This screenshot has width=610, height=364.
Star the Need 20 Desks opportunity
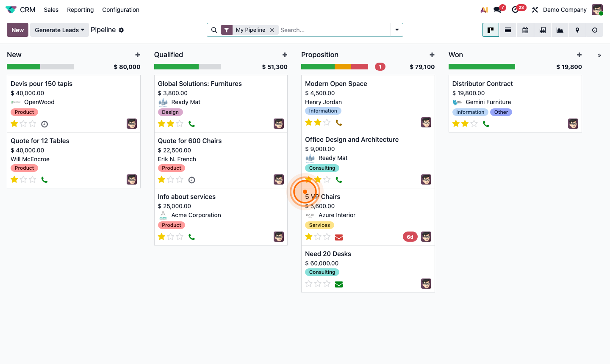tap(308, 284)
